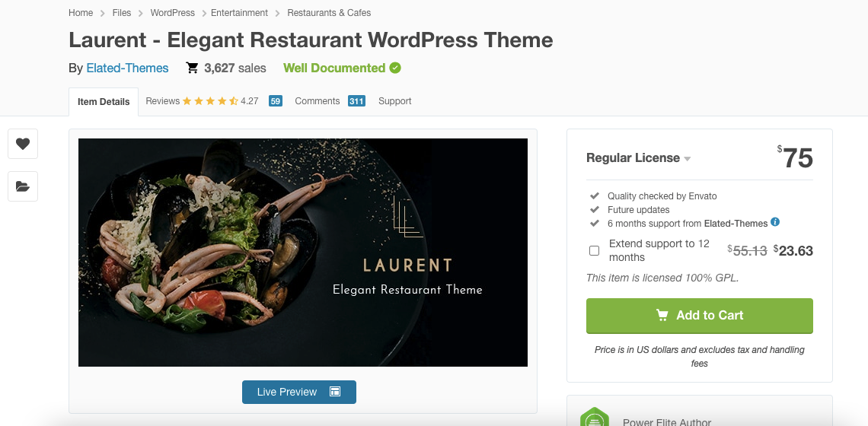Go to Home in the breadcrumb
868x426 pixels.
click(x=81, y=13)
